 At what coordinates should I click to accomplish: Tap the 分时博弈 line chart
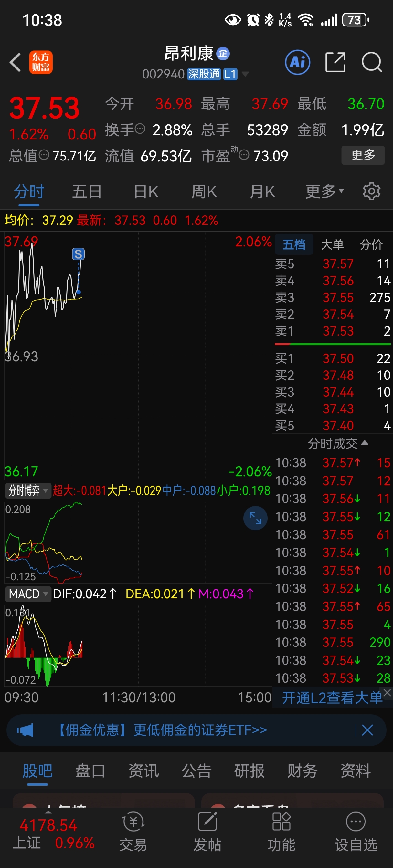pyautogui.click(x=138, y=542)
